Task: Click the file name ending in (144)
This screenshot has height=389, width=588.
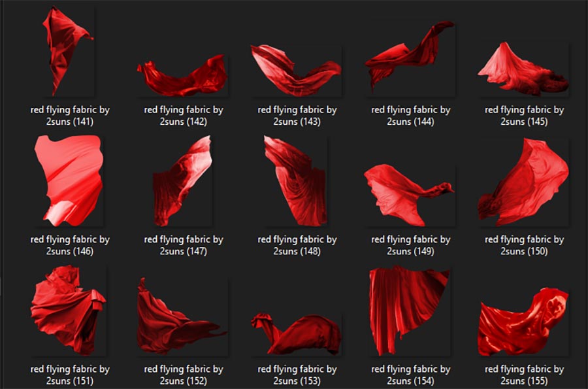Action: 411,116
